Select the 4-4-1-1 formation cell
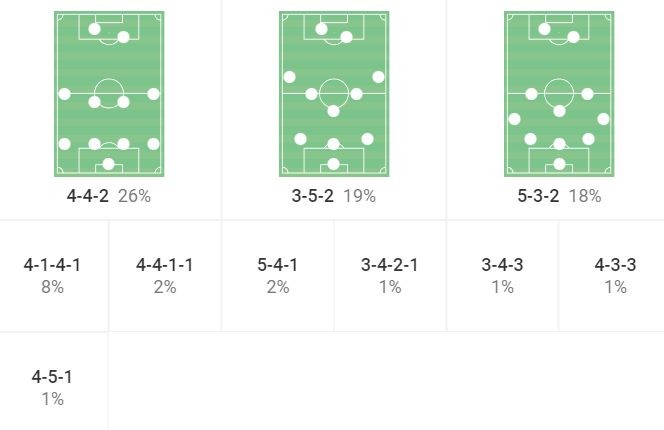Image resolution: width=664 pixels, height=430 pixels. 165,275
